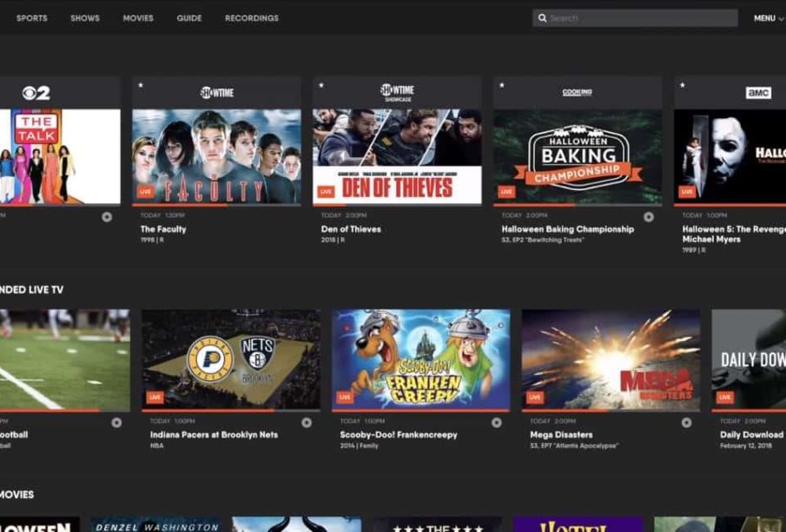Watch the Halloween 5 Michael Myers thumbnail
786x532 pixels.
coord(730,156)
